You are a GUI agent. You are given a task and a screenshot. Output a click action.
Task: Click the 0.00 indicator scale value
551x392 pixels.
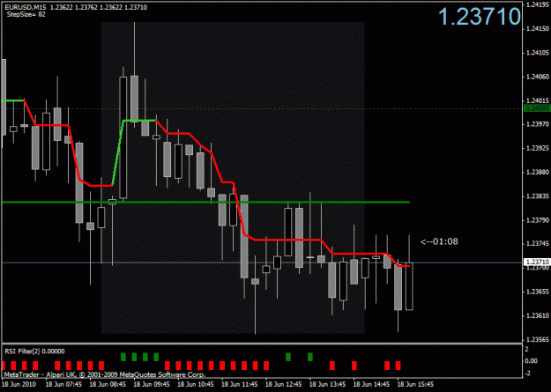click(531, 361)
